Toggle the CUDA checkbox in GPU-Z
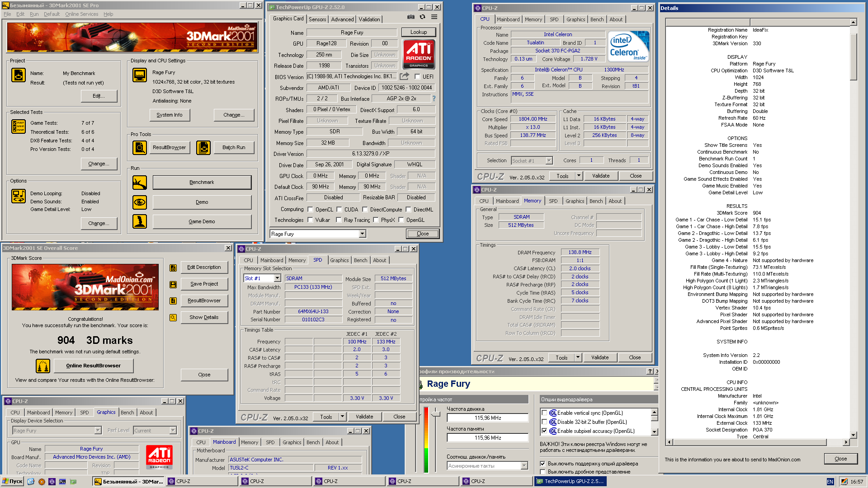Viewport: 868px width, 488px height. (x=339, y=209)
